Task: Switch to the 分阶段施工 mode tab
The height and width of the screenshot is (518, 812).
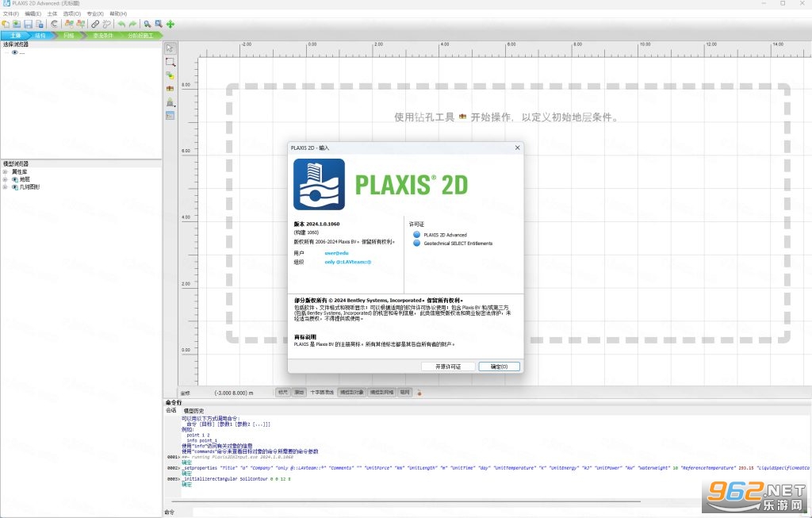Action: [140, 35]
